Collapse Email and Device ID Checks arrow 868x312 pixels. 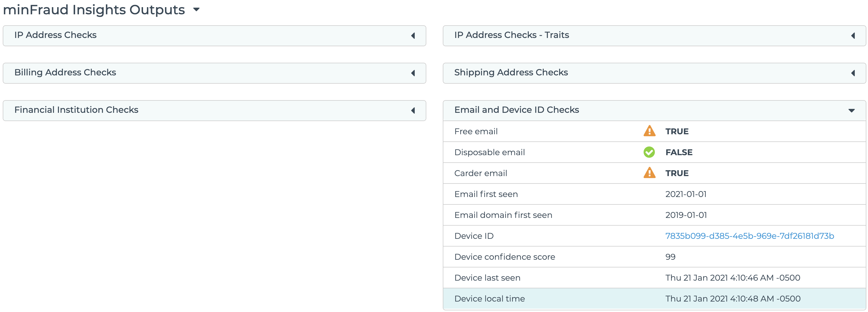tap(851, 111)
